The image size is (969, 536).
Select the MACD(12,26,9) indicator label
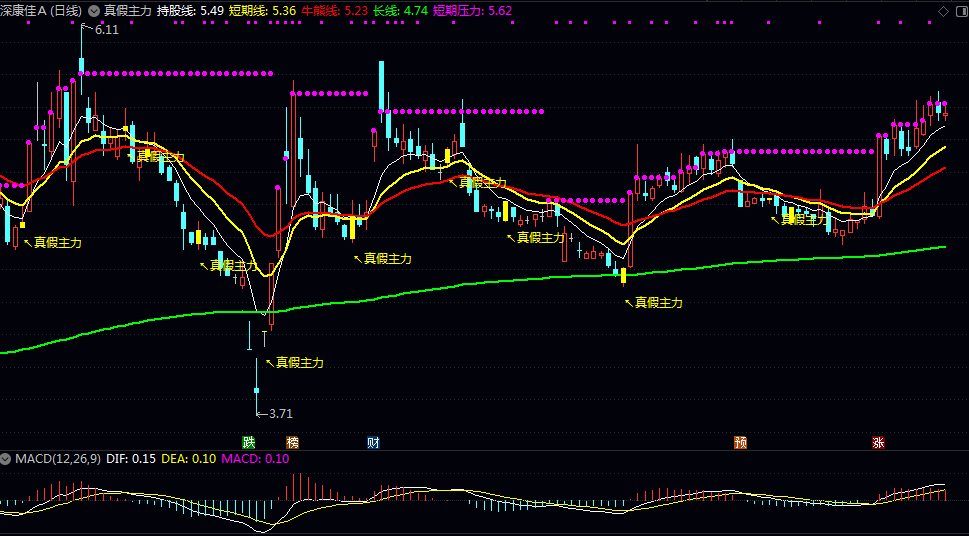pyautogui.click(x=57, y=459)
